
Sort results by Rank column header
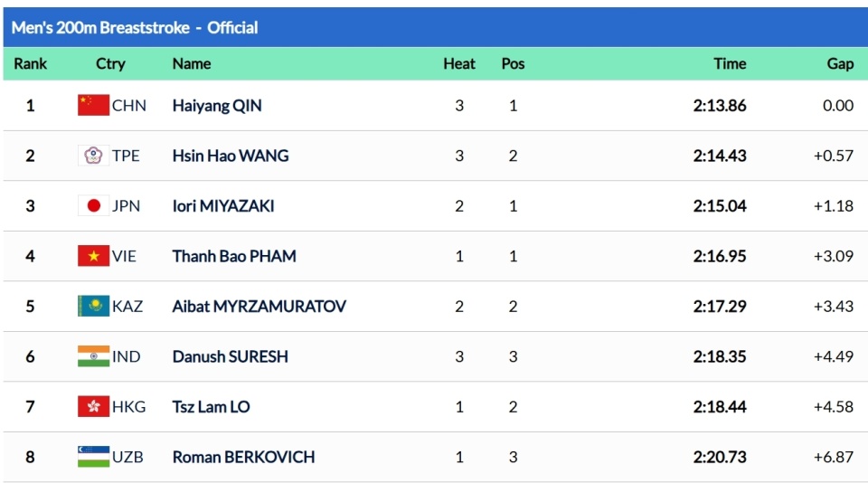(30, 63)
